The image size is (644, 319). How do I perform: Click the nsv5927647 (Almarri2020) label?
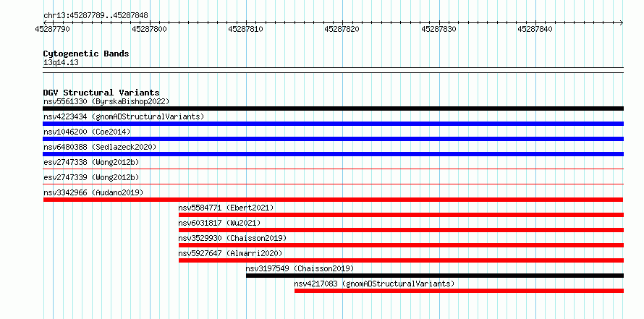click(230, 253)
